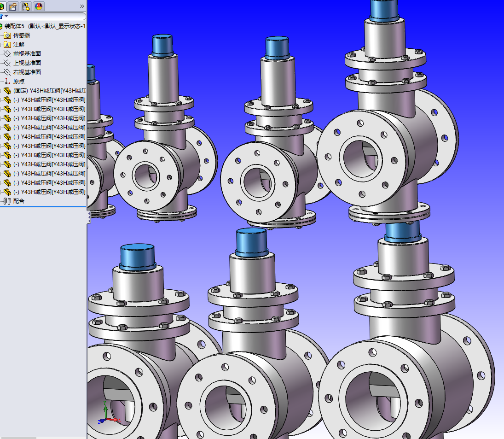The image size is (504, 439).
Task: Open the PropertyManager tab
Action: [13, 6]
